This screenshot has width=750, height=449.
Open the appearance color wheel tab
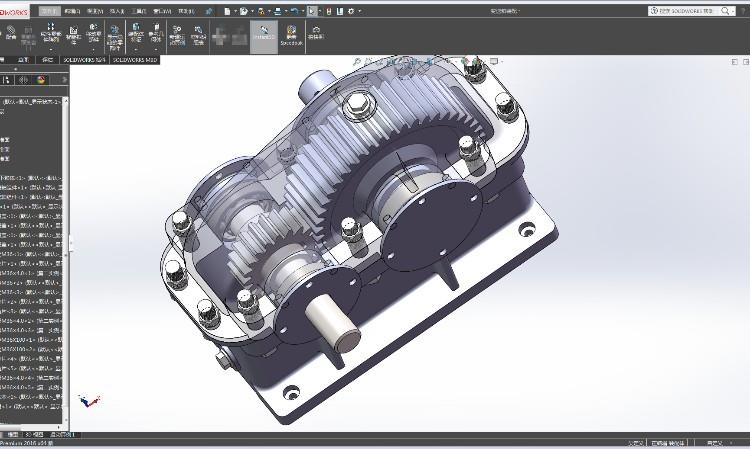[41, 79]
